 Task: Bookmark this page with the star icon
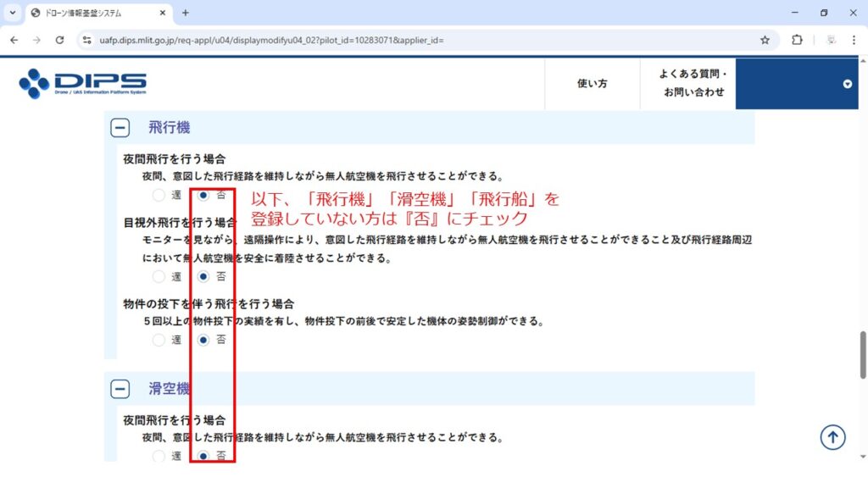pos(765,40)
